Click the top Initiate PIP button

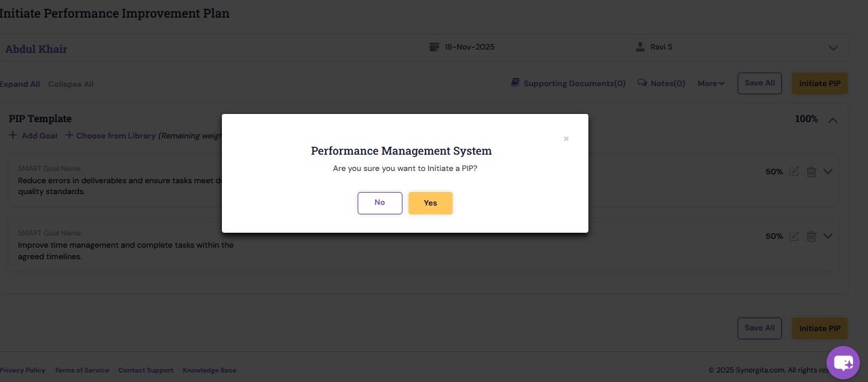click(819, 83)
